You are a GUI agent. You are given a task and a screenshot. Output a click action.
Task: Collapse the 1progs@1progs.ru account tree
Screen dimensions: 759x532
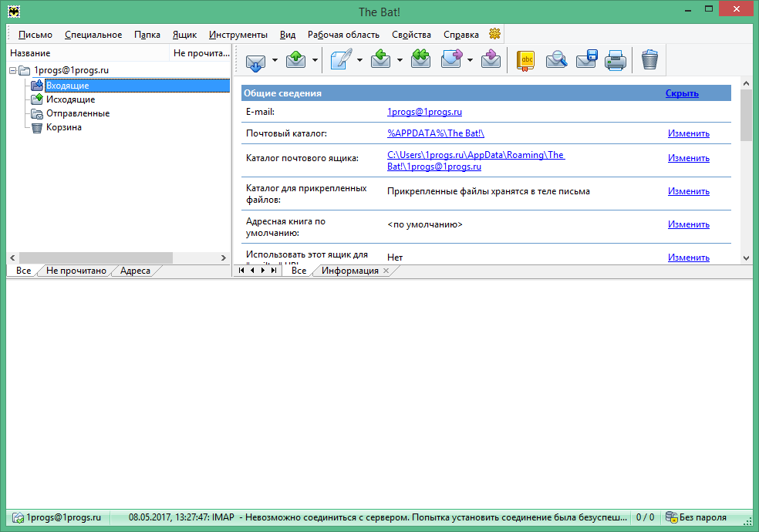pyautogui.click(x=13, y=71)
